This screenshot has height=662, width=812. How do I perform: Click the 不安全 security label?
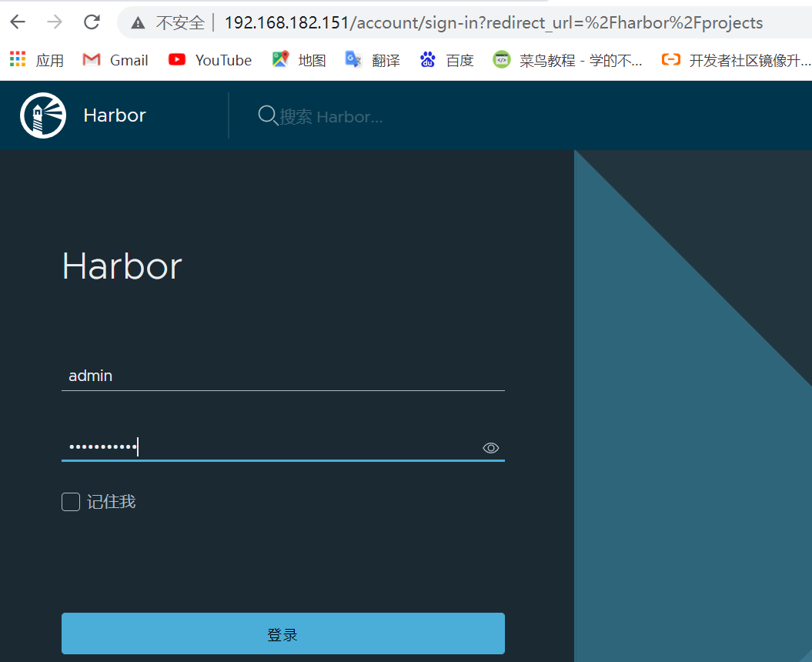[x=180, y=23]
